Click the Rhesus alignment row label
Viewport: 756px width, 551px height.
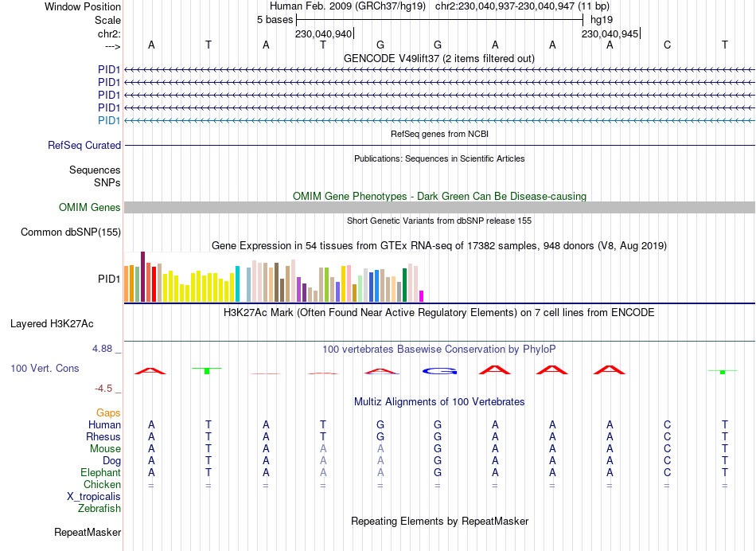[103, 436]
